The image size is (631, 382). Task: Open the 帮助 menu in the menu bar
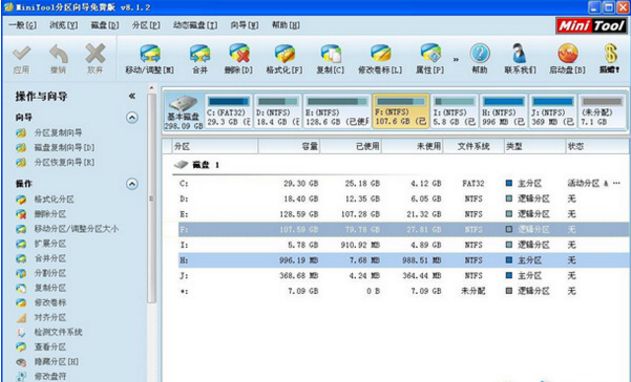286,25
